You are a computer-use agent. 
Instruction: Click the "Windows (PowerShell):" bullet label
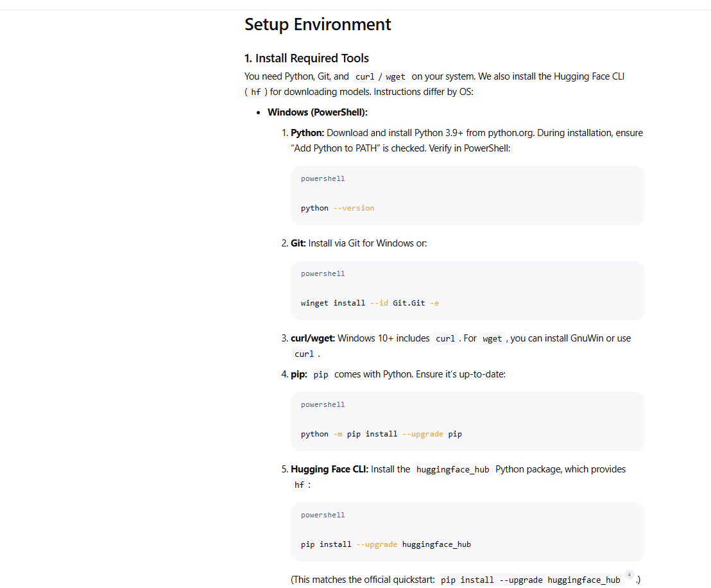point(318,112)
